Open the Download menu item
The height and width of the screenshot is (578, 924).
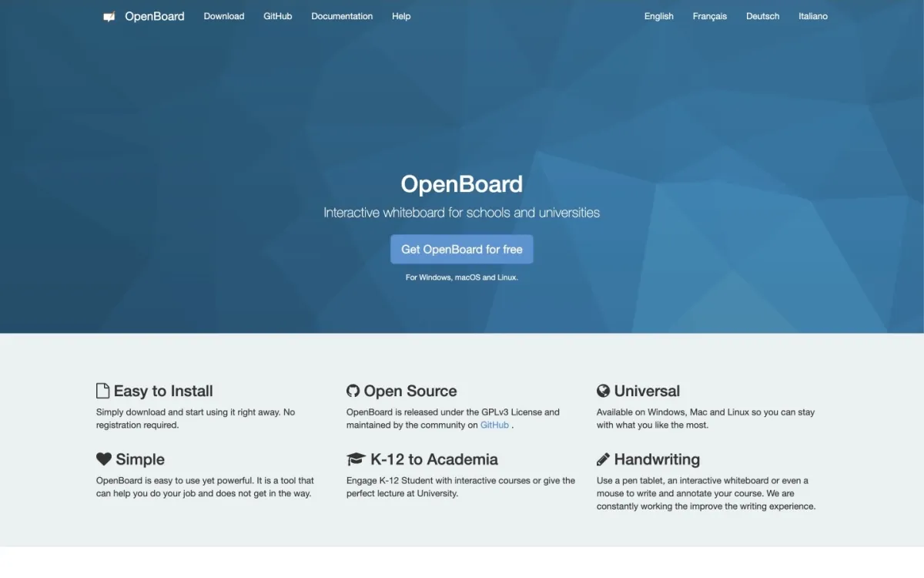click(x=223, y=15)
